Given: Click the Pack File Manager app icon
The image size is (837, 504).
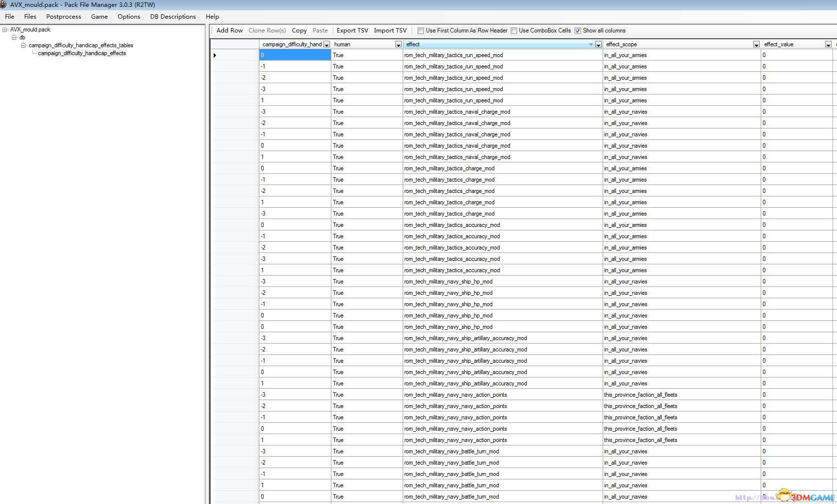Looking at the screenshot, I should click(x=3, y=4).
